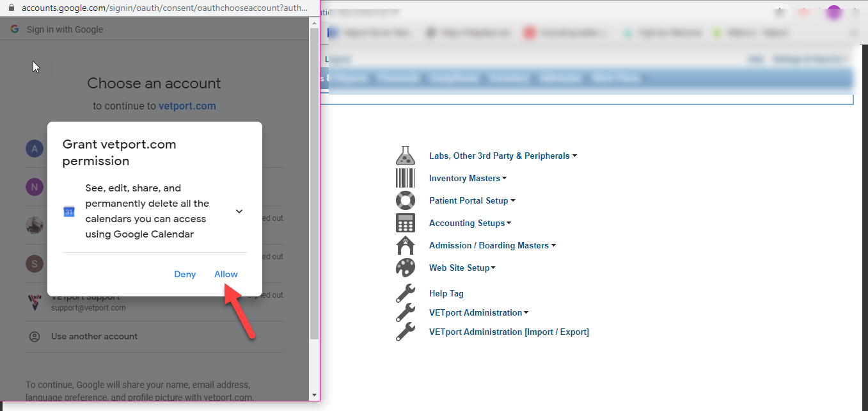
Task: Select the account with the purple 'N' avatar
Action: [x=35, y=187]
